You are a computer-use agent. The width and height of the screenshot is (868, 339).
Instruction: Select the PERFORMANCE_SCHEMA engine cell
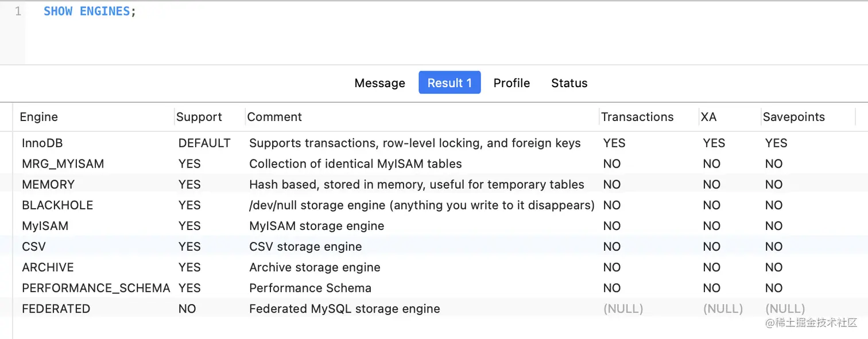[96, 288]
